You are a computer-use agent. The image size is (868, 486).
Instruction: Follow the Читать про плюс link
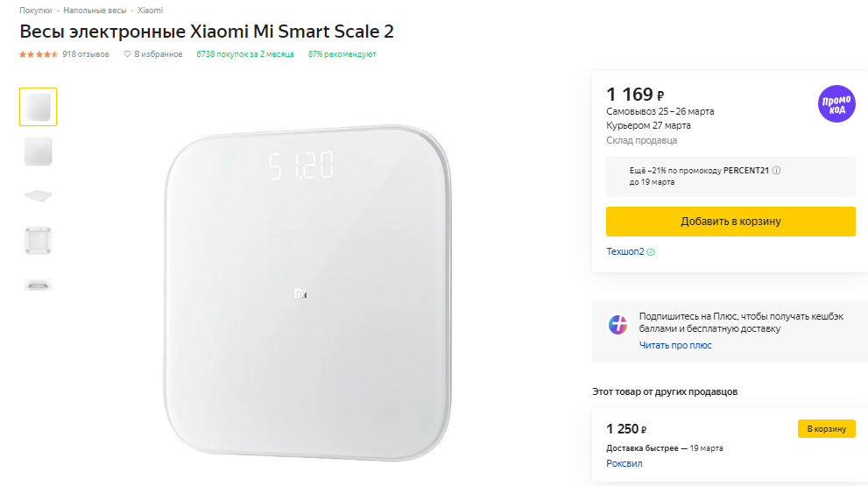pos(675,345)
